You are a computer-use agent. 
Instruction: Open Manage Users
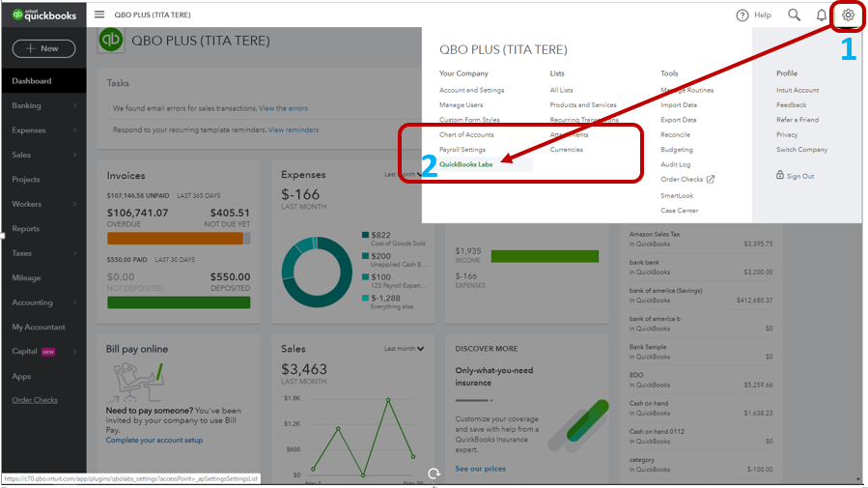tap(461, 104)
